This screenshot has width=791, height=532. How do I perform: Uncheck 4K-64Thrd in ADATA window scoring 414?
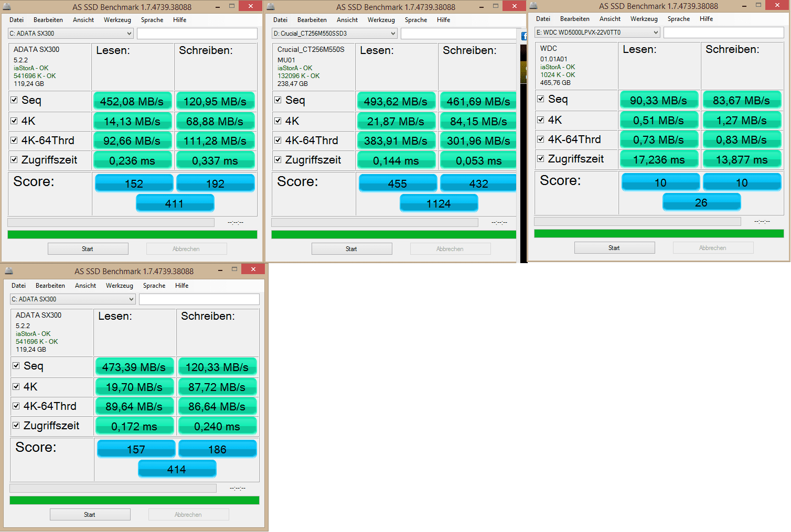click(x=16, y=406)
